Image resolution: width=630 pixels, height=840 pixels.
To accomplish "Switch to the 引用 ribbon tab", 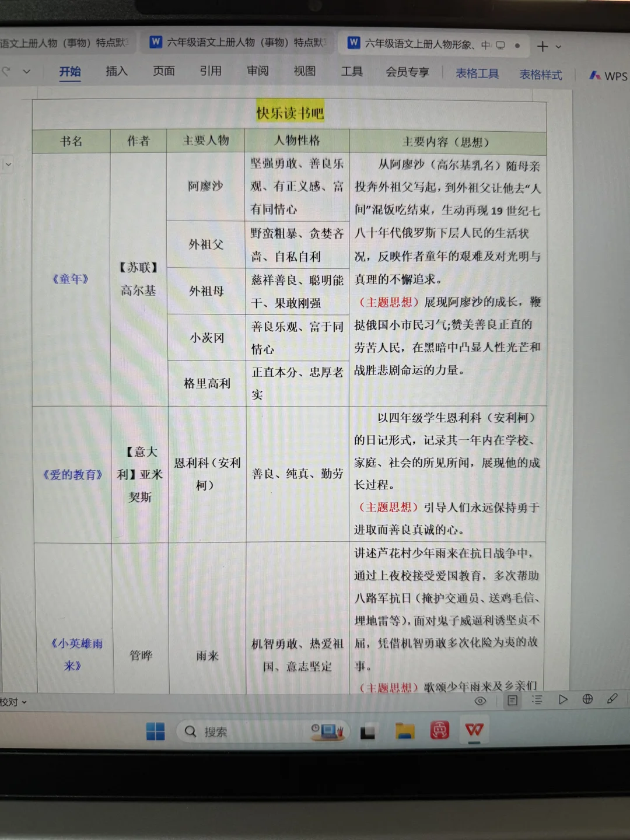I will click(211, 71).
